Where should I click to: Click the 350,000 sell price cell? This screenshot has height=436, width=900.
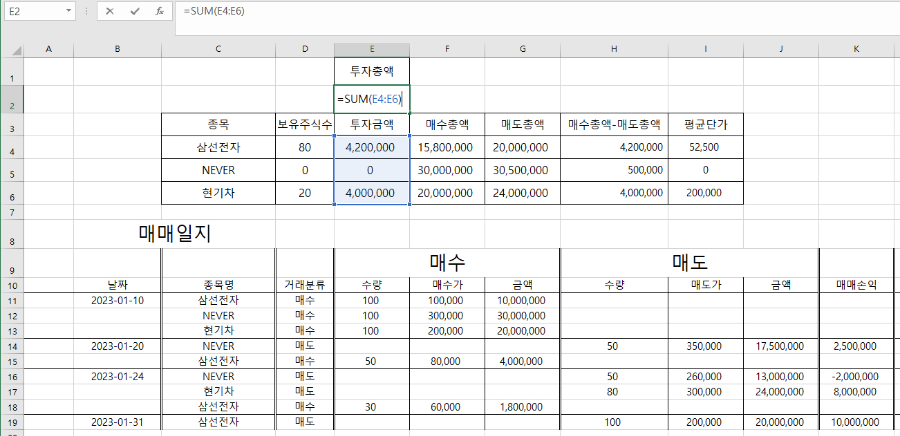point(705,346)
